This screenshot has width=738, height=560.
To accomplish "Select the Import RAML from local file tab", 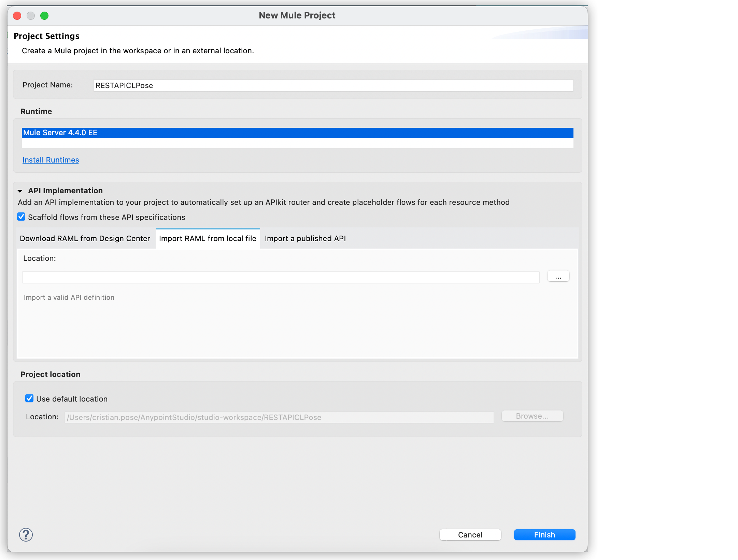I will click(x=208, y=238).
